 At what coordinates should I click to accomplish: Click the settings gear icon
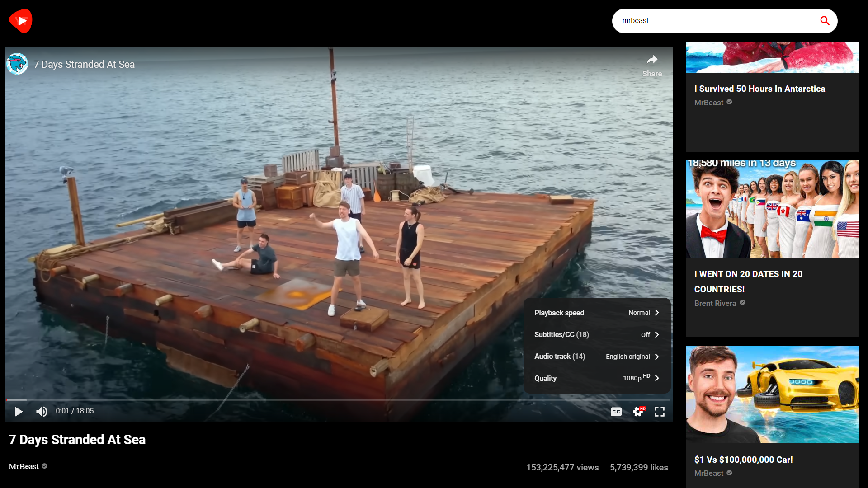638,411
